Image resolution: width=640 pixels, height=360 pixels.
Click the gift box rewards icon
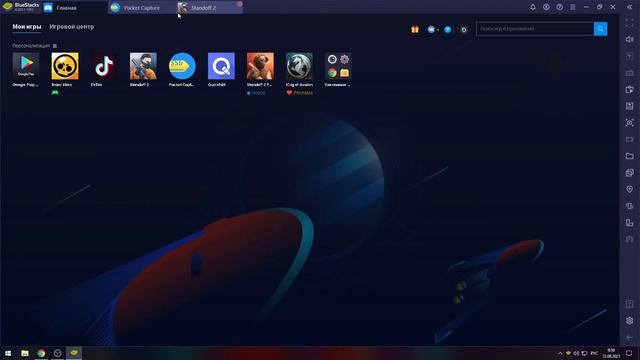(415, 29)
